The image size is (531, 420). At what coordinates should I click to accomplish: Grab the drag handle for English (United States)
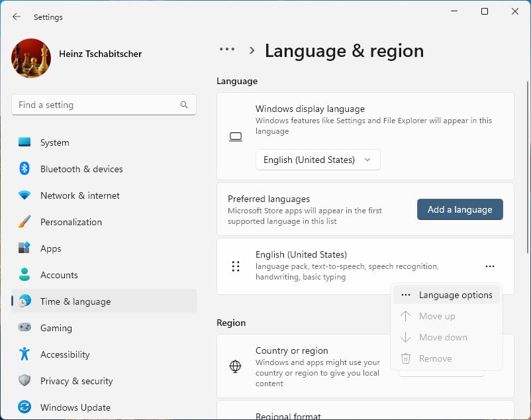pyautogui.click(x=236, y=266)
